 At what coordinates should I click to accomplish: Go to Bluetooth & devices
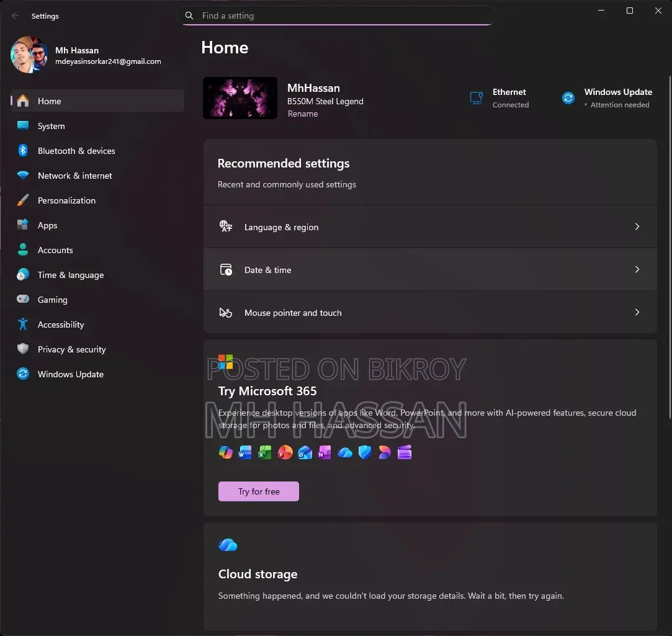(x=97, y=150)
